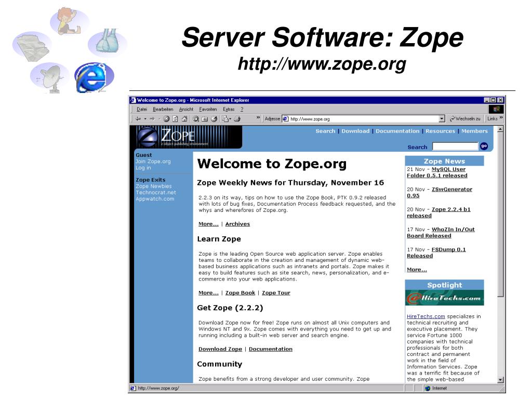
Task: Click the Log in link
Action: tap(143, 168)
